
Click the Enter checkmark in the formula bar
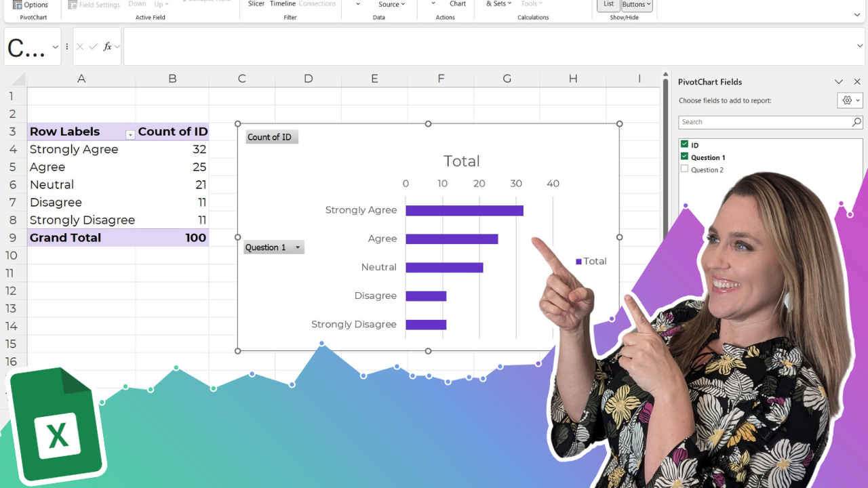click(x=94, y=47)
